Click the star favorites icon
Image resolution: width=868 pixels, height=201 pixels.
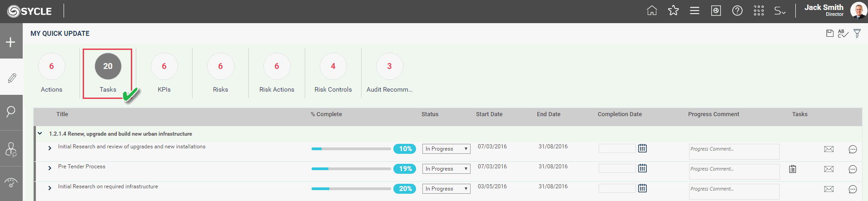pos(673,10)
